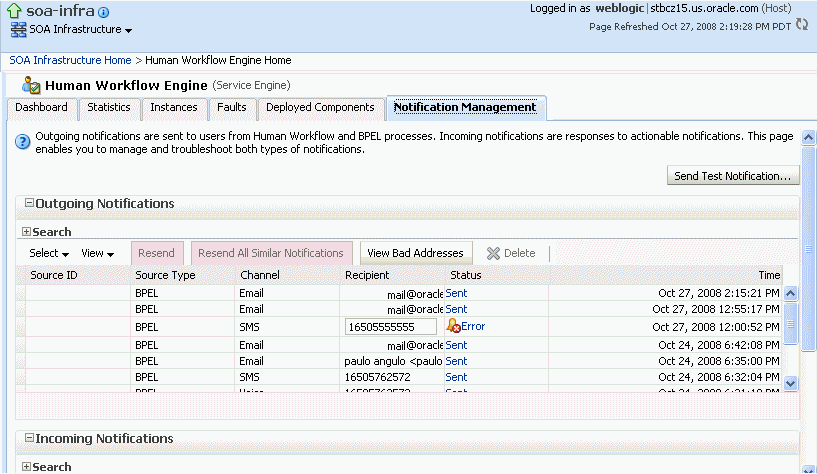Viewport: 817px width, 474px height.
Task: Click the table scrollbar down arrow
Action: coord(790,383)
